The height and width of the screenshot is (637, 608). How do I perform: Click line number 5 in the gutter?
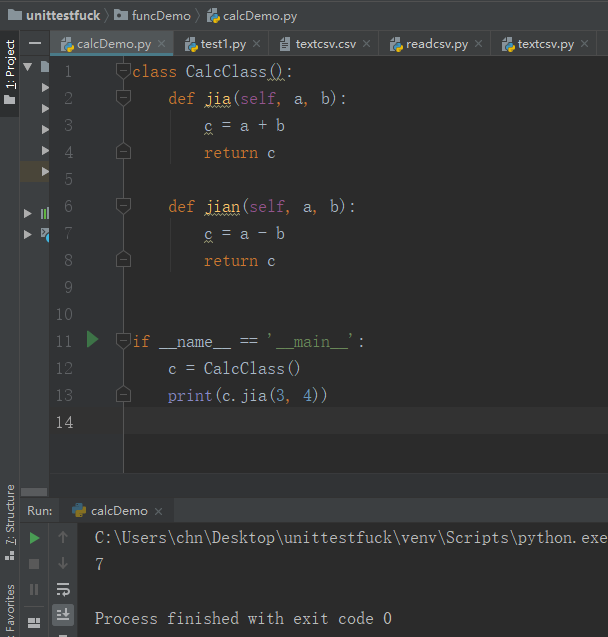(68, 179)
